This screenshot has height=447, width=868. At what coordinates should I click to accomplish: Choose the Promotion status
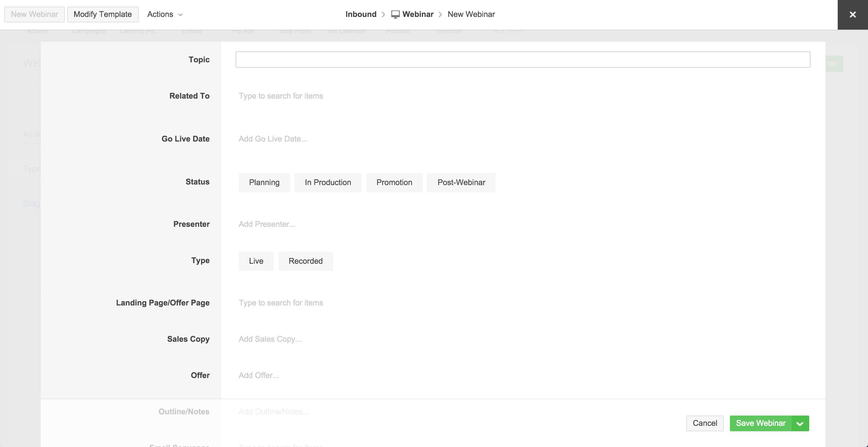coord(394,182)
